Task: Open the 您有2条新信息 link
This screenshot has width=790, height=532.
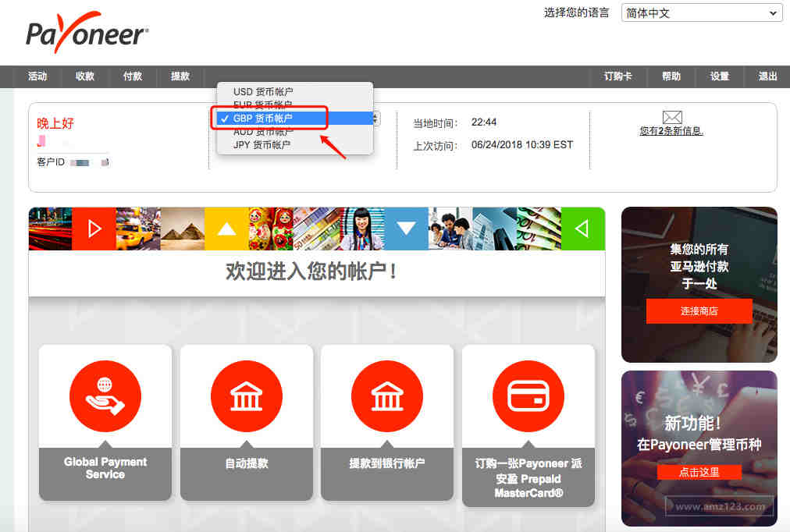Action: (x=671, y=131)
